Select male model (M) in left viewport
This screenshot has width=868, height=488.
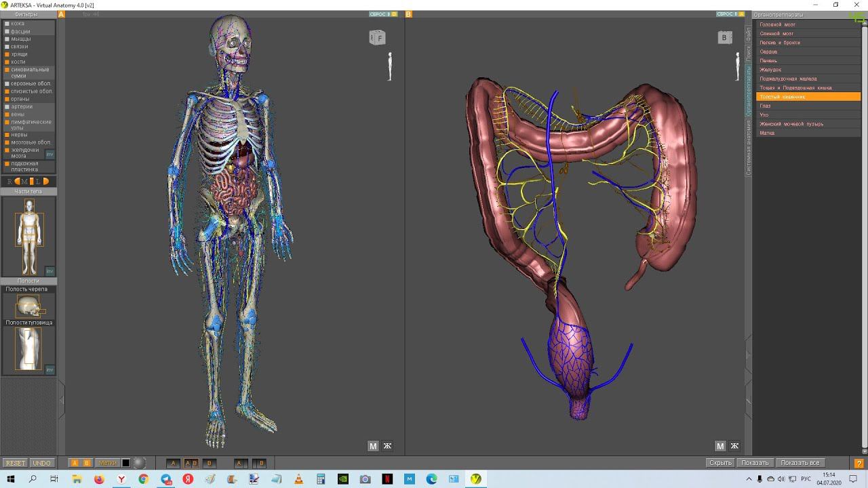pos(372,446)
